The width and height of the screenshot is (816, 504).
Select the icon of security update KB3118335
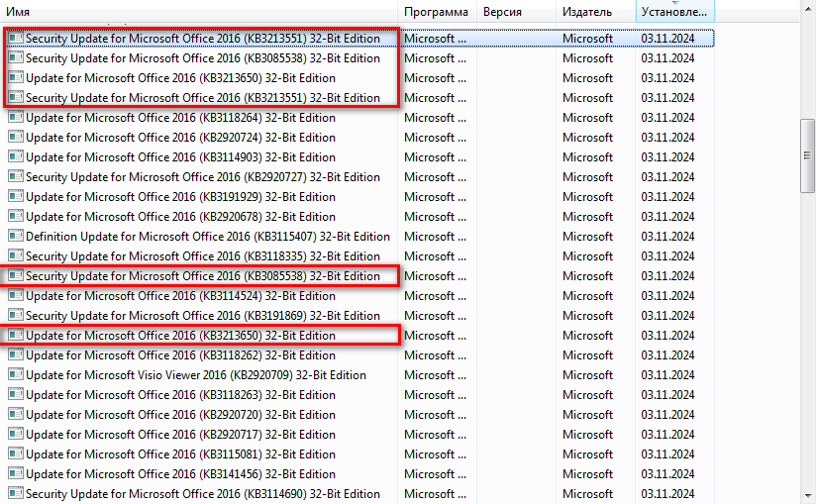[x=16, y=255]
